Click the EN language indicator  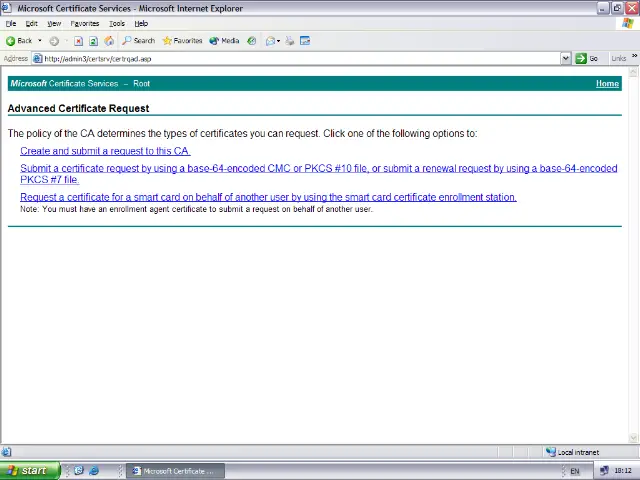coord(575,471)
